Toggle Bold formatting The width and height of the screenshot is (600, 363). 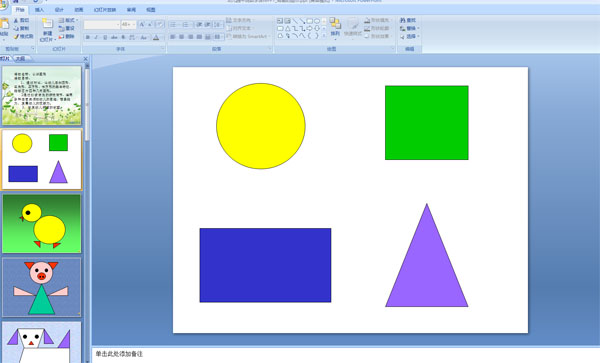[x=88, y=37]
